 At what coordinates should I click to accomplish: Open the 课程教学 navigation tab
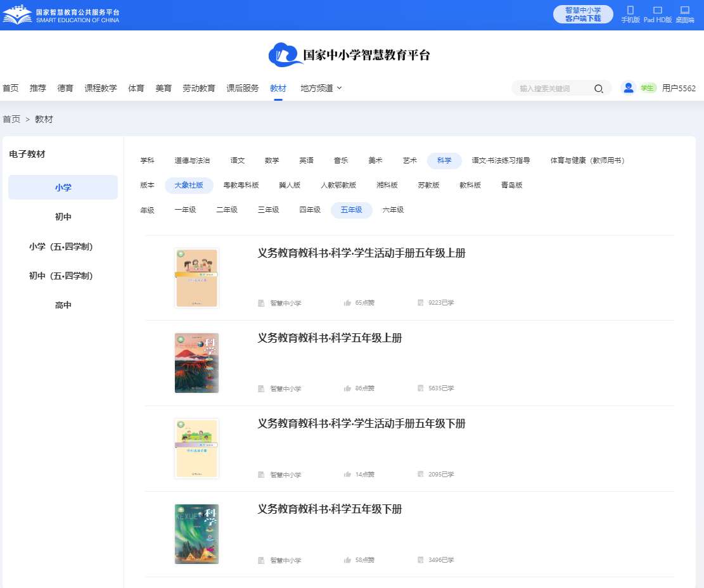[101, 88]
